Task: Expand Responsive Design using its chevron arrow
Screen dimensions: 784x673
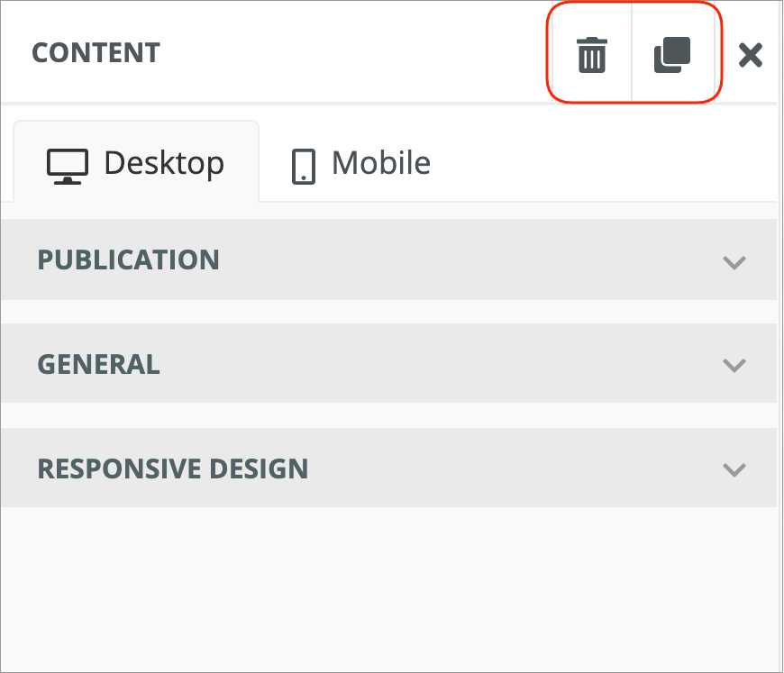Action: pyautogui.click(x=734, y=469)
